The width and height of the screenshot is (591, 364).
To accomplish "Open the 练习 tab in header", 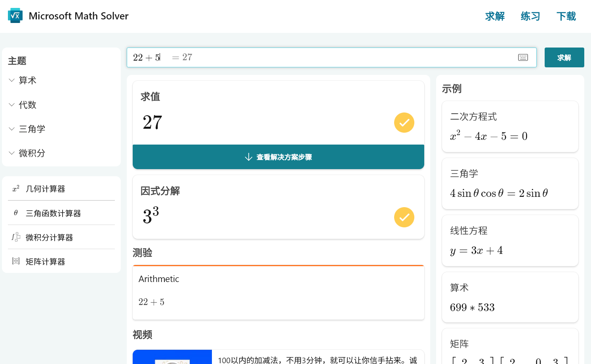I will coord(530,16).
